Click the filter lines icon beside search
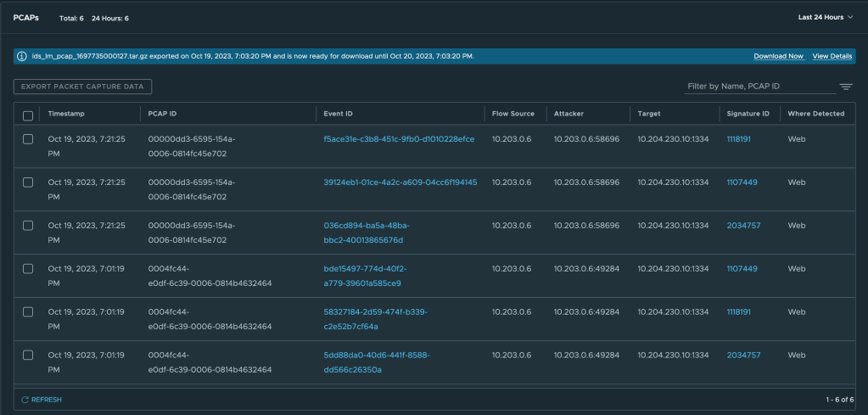Screen dimensions: 868x415 846,87
